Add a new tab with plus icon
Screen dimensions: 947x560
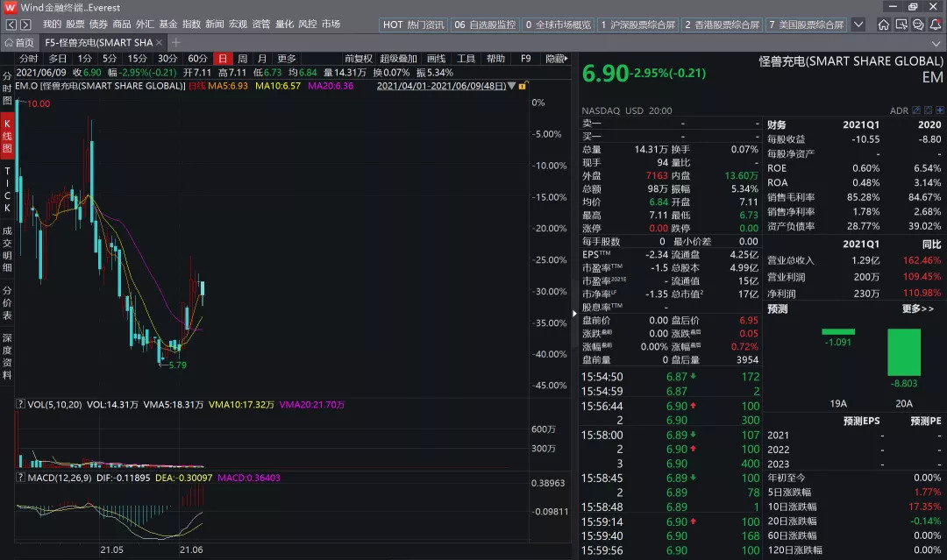[176, 42]
